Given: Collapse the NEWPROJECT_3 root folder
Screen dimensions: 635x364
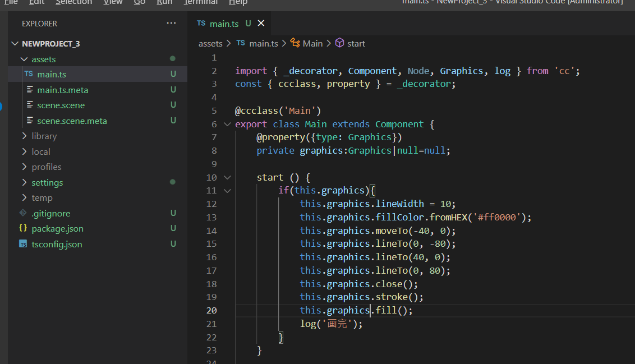Looking at the screenshot, I should point(15,44).
